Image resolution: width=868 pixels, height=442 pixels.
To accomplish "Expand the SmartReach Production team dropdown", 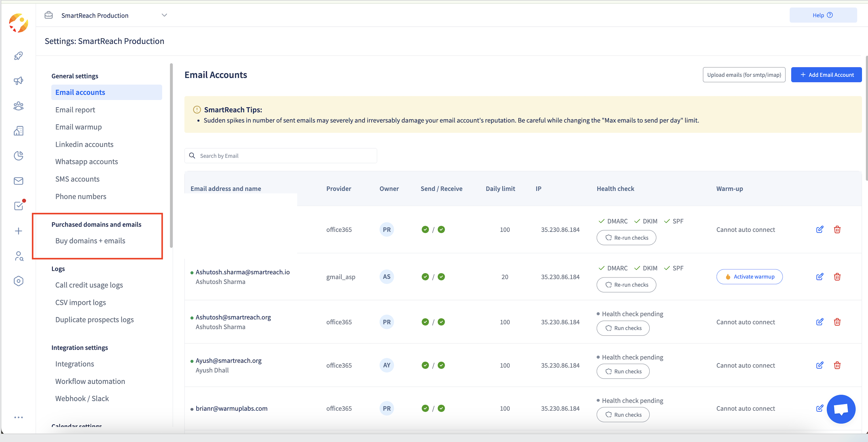I will coord(164,15).
